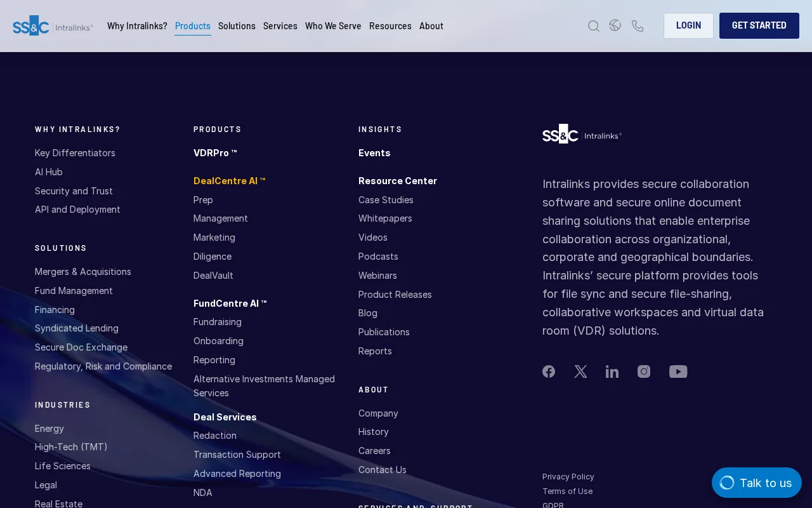Go to Key Differentiators link

point(75,153)
